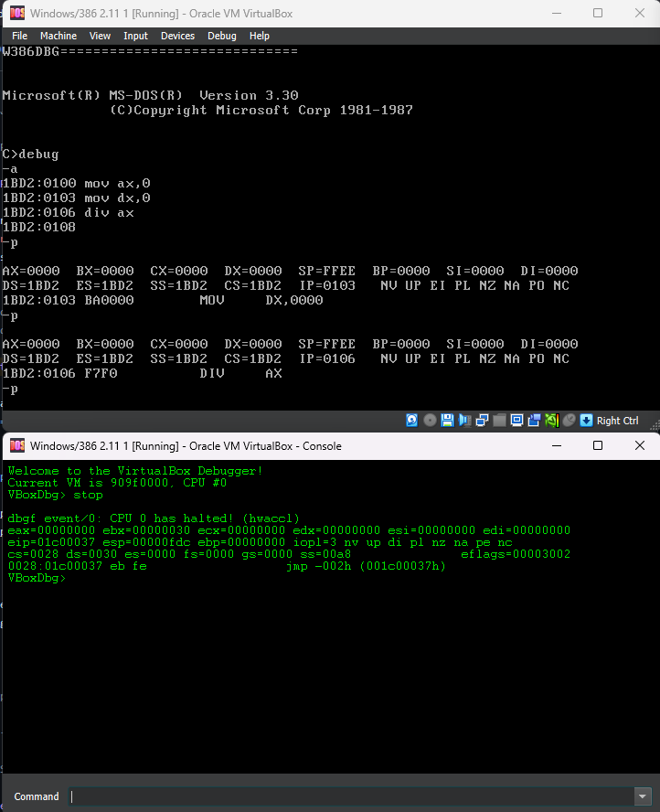Viewport: 660px width, 812px height.
Task: Click the Right Ctrl host key label
Action: pyautogui.click(x=618, y=421)
